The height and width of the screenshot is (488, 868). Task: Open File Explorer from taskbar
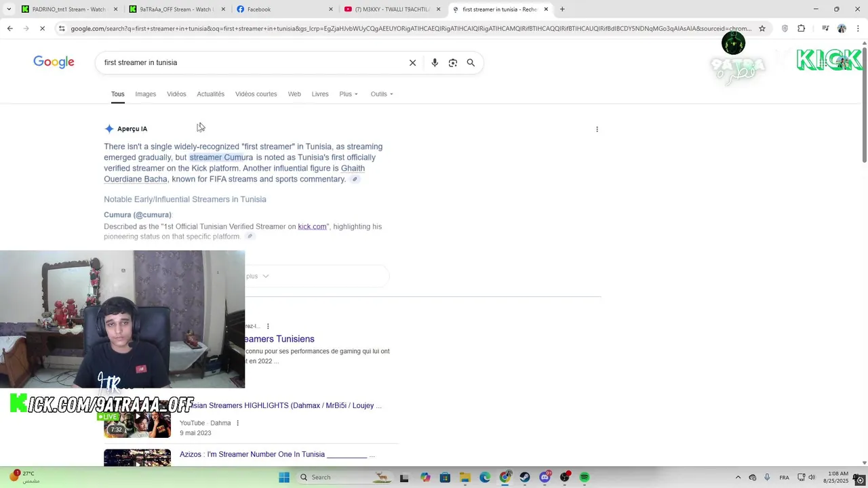click(x=465, y=477)
